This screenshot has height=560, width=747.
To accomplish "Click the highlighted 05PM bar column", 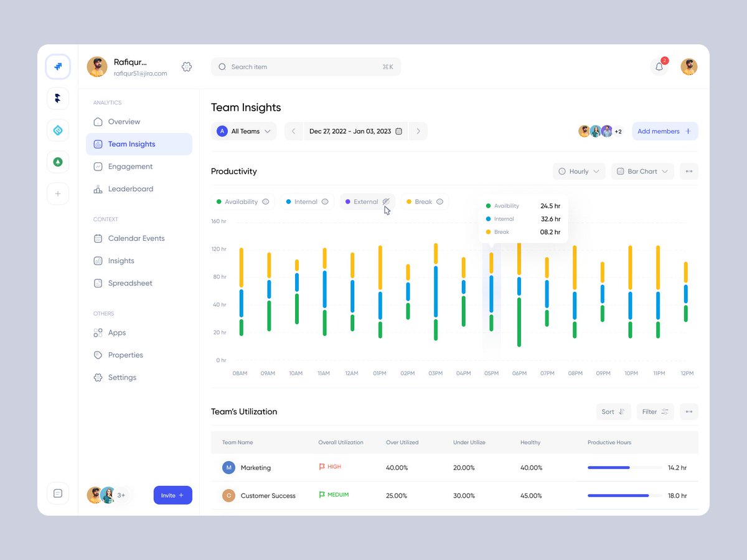I will click(491, 292).
